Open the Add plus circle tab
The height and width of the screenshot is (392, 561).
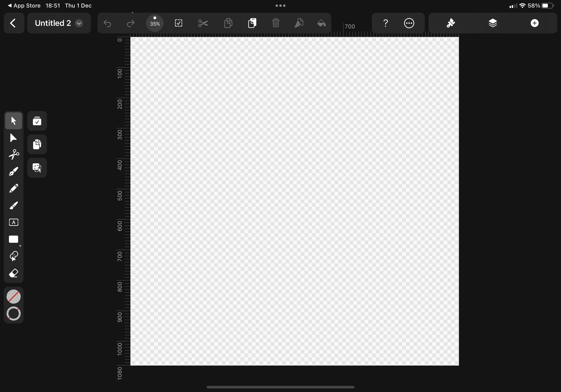(x=535, y=23)
